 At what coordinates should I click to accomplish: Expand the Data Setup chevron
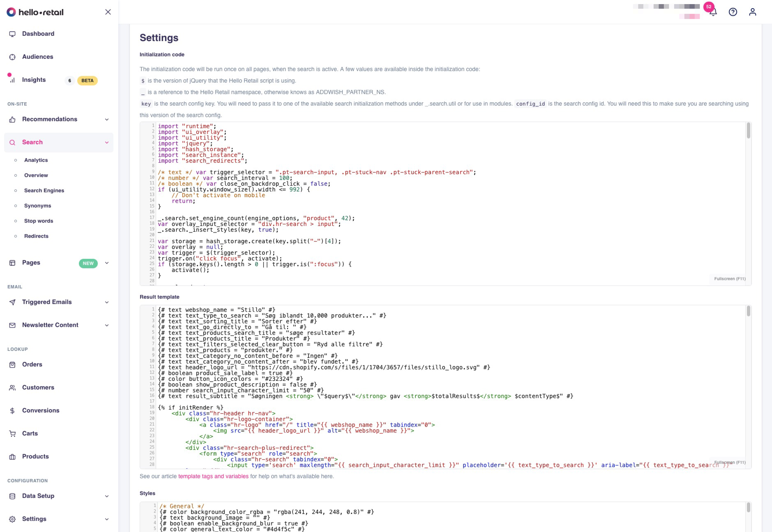click(107, 496)
